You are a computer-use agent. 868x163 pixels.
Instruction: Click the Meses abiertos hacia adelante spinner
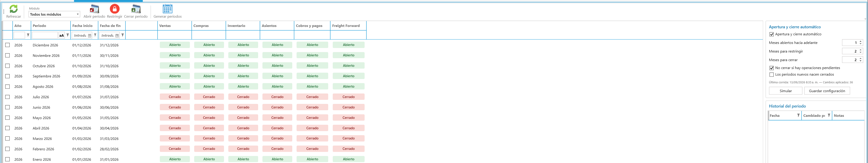[x=861, y=43]
